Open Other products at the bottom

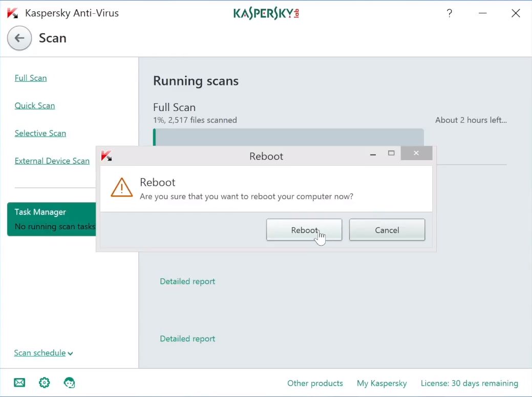point(315,383)
